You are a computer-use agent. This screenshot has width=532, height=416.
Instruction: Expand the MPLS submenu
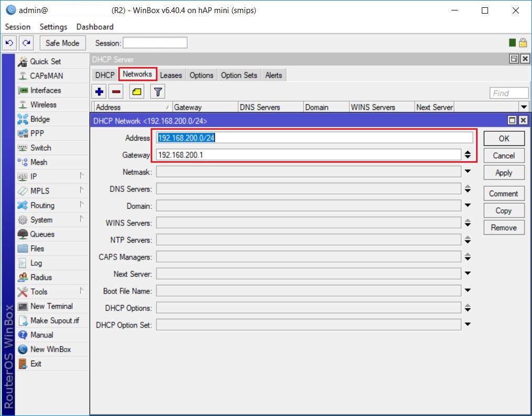pyautogui.click(x=82, y=190)
